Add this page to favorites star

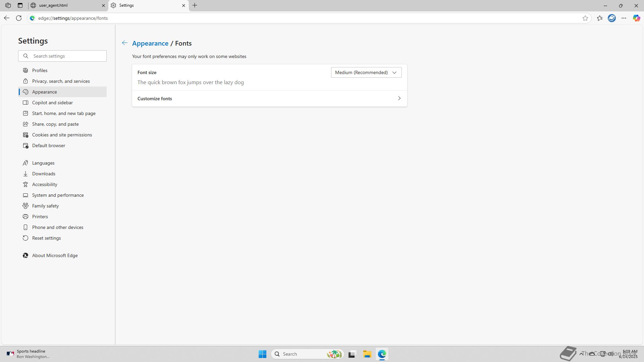(x=585, y=18)
